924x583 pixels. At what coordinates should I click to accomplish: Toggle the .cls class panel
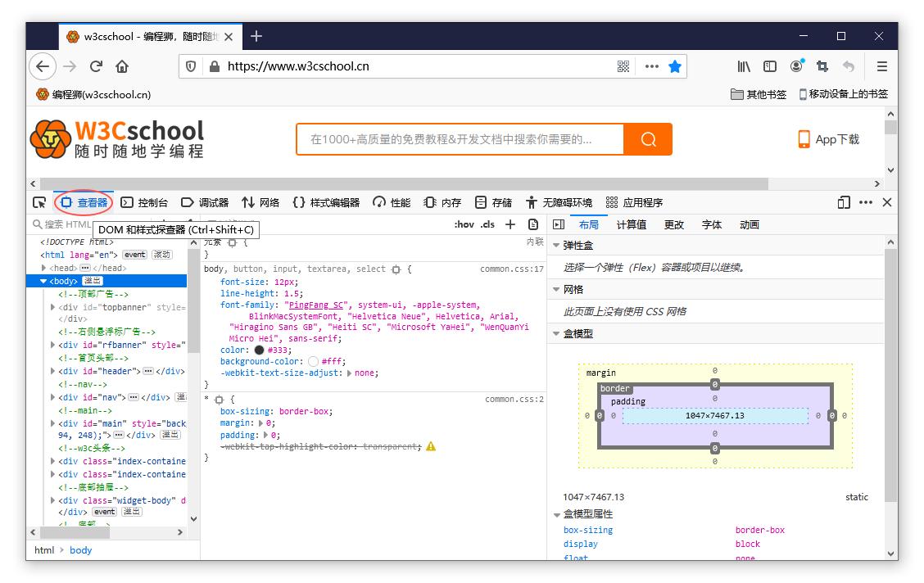(487, 224)
